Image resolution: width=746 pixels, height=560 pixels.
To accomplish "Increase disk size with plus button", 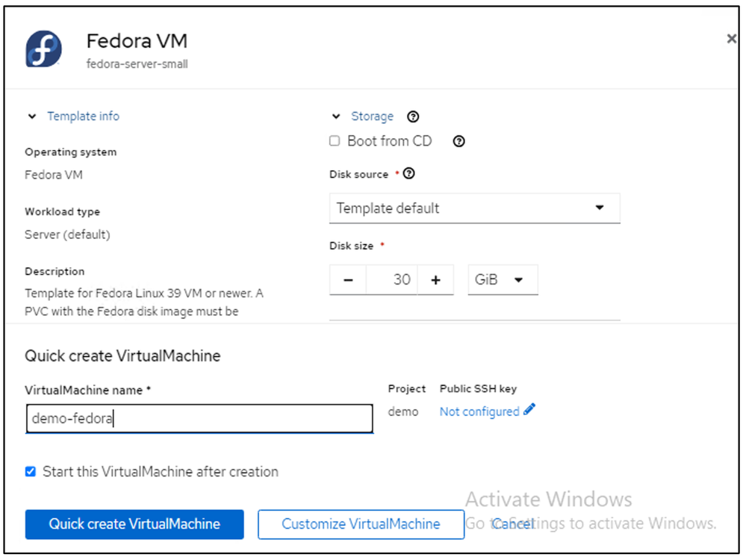I will 436,280.
